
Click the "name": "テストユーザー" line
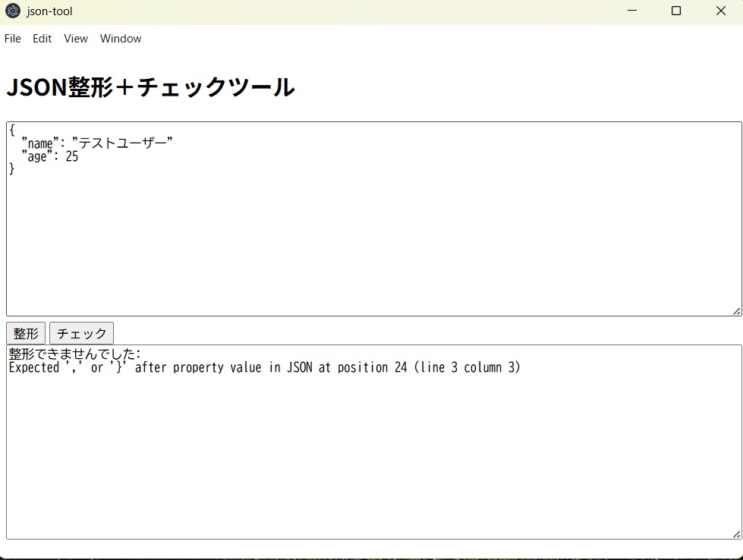97,143
